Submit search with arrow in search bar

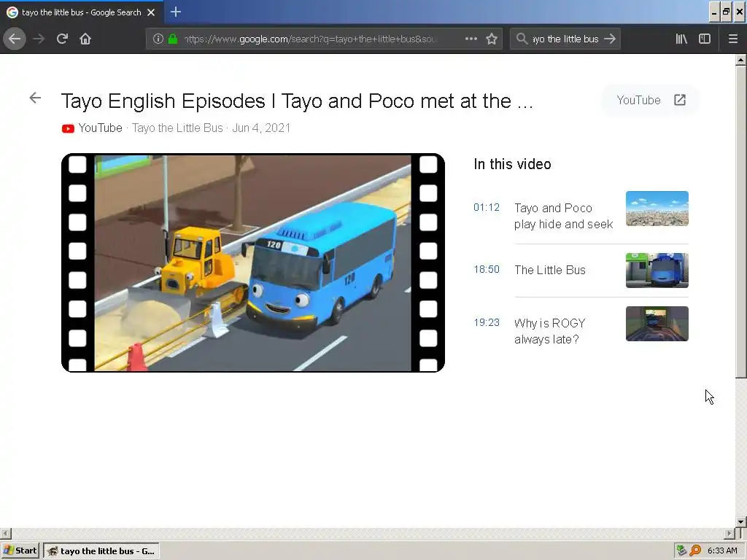(610, 39)
